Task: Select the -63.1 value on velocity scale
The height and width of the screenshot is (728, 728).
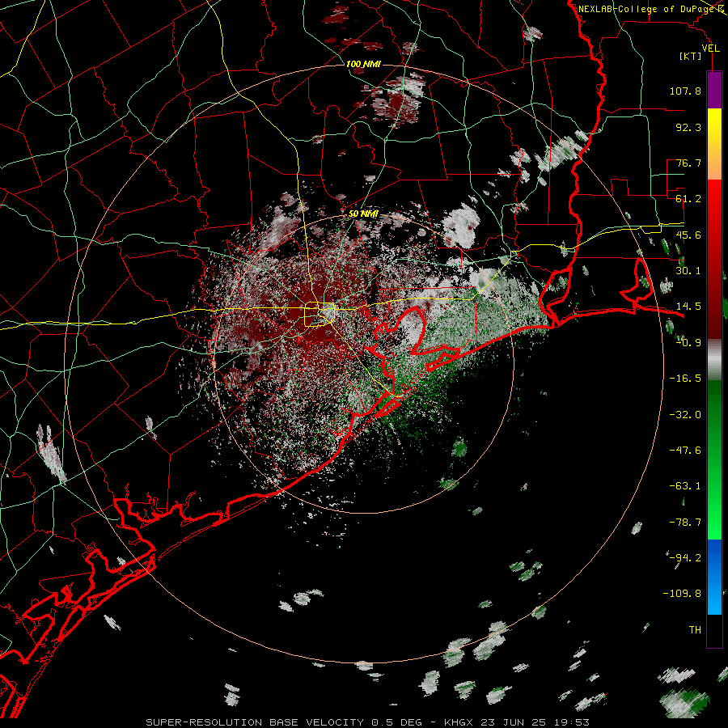Action: pyautogui.click(x=685, y=486)
